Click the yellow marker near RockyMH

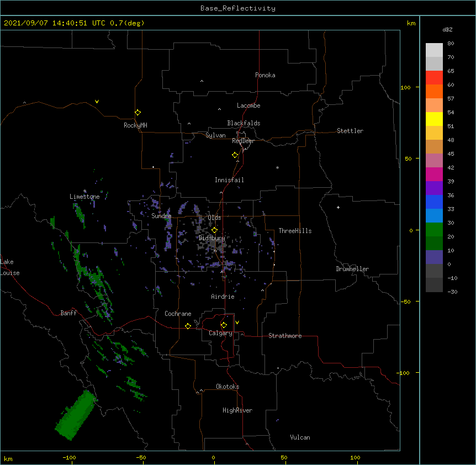[137, 113]
